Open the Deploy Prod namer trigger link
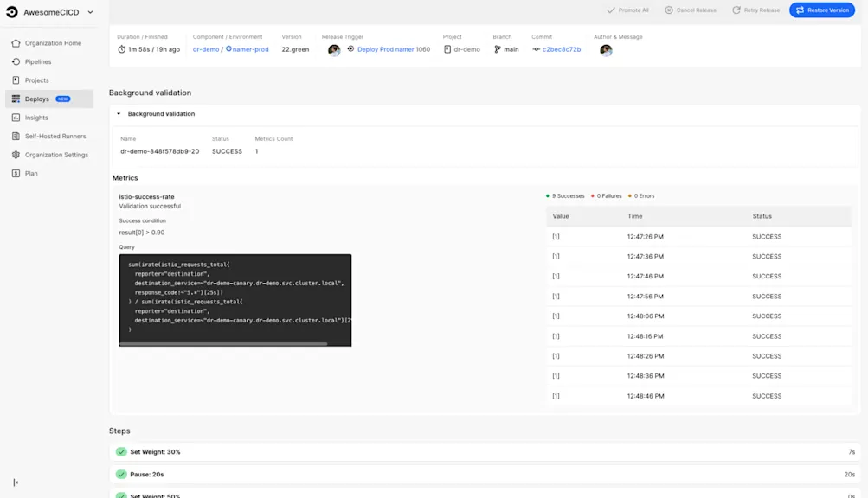868x498 pixels. 385,49
